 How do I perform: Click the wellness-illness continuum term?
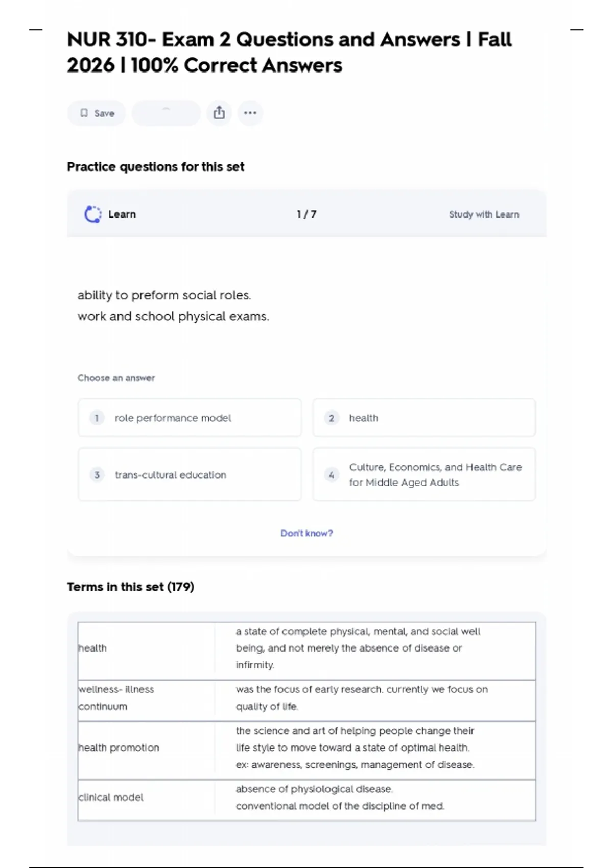point(116,698)
